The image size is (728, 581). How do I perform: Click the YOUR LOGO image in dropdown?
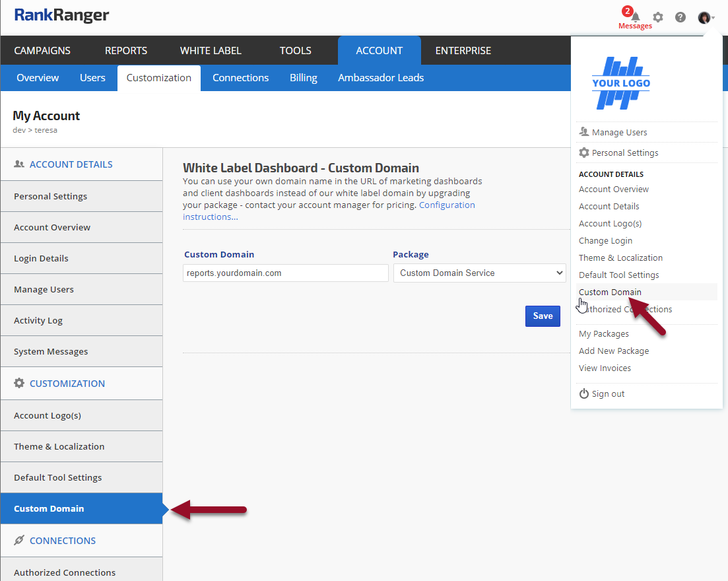coord(620,83)
